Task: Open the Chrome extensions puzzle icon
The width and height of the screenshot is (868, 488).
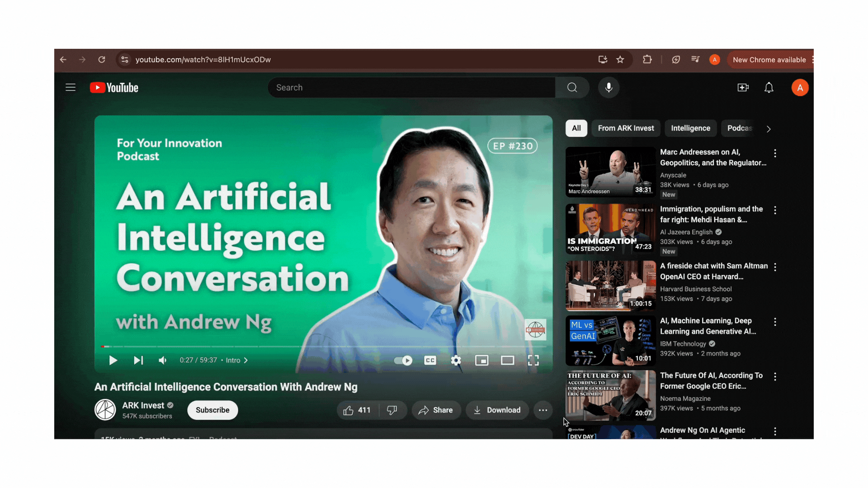Action: (647, 60)
